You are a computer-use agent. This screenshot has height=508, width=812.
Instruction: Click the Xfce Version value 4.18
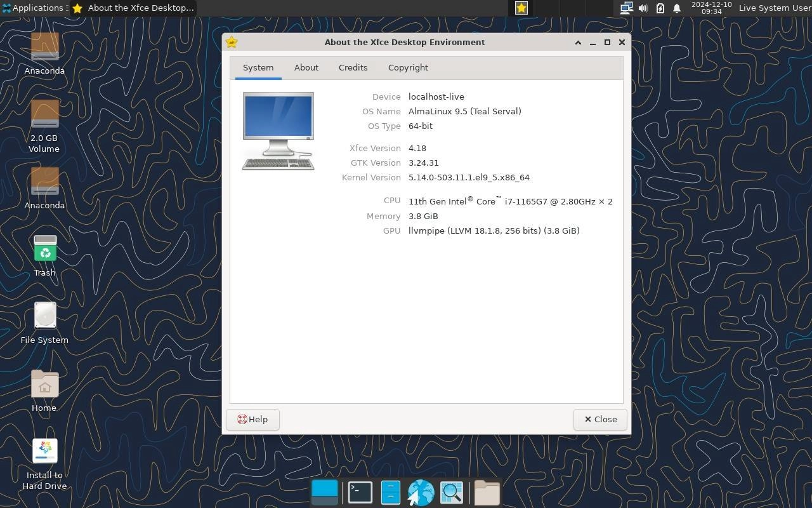click(x=417, y=148)
